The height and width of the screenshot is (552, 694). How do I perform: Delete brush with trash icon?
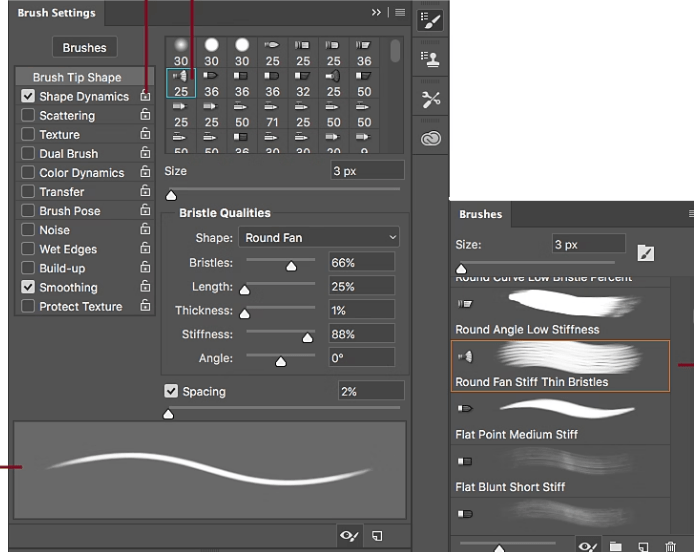click(x=670, y=546)
